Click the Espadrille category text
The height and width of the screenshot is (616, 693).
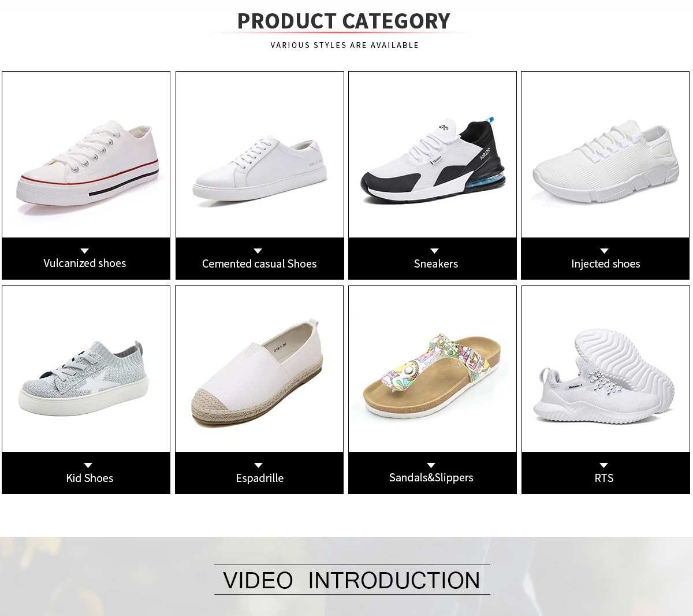(260, 478)
